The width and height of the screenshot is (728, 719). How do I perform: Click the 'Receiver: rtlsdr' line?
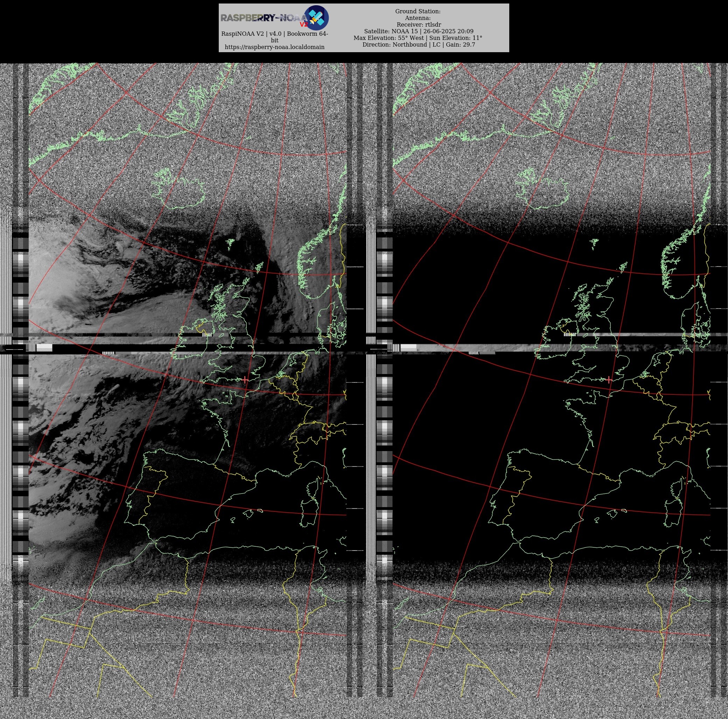tap(419, 25)
